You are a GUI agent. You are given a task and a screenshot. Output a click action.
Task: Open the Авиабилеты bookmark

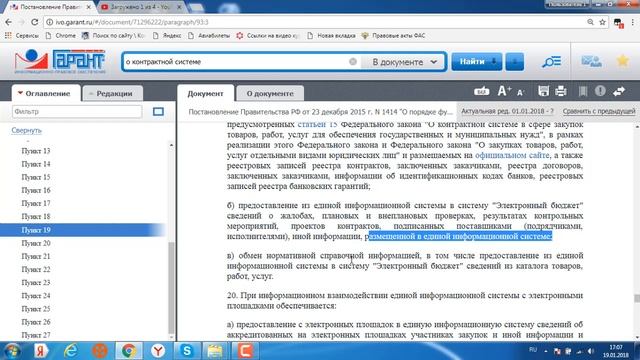[209, 36]
